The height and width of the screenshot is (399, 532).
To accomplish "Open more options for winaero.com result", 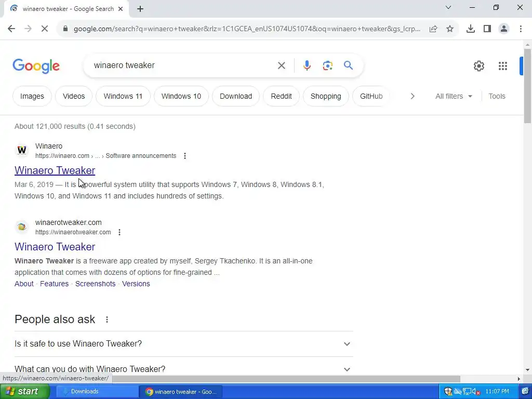I will tap(184, 156).
